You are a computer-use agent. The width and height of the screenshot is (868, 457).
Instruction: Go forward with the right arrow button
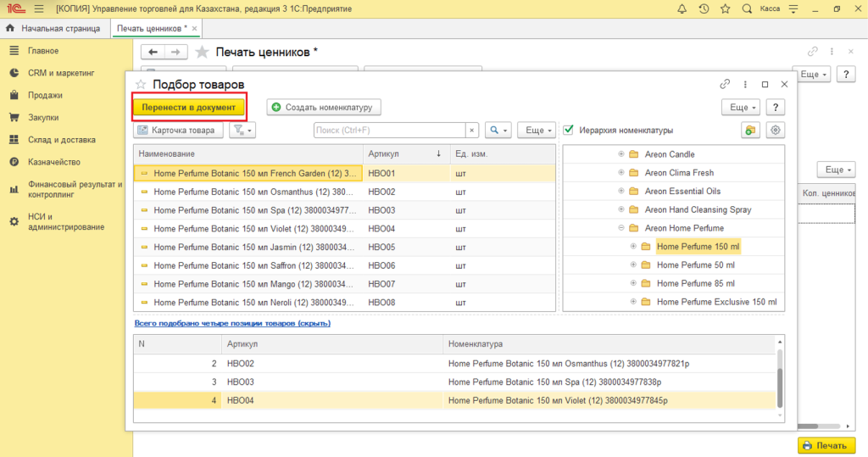click(x=175, y=52)
